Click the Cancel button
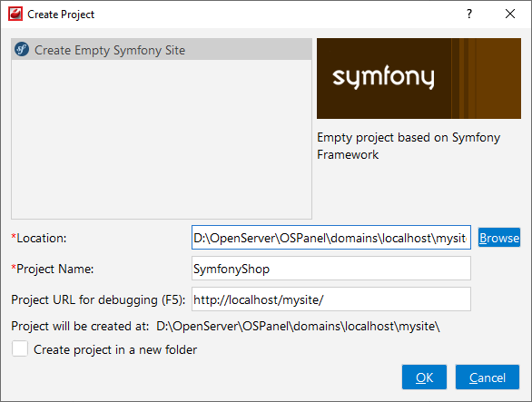The height and width of the screenshot is (402, 532). (488, 377)
